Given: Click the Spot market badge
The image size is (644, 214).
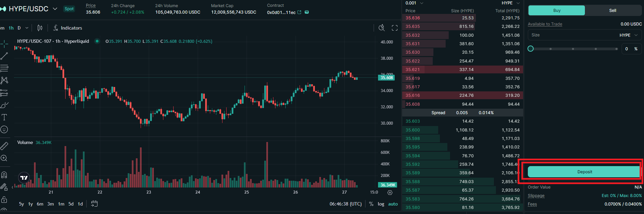Looking at the screenshot, I should point(69,9).
